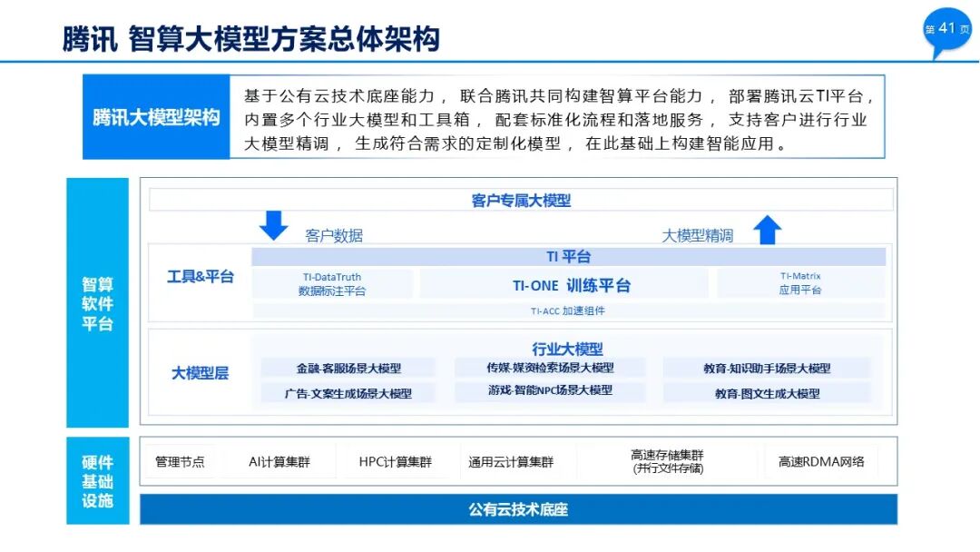Select the 管理节点 box

[180, 461]
